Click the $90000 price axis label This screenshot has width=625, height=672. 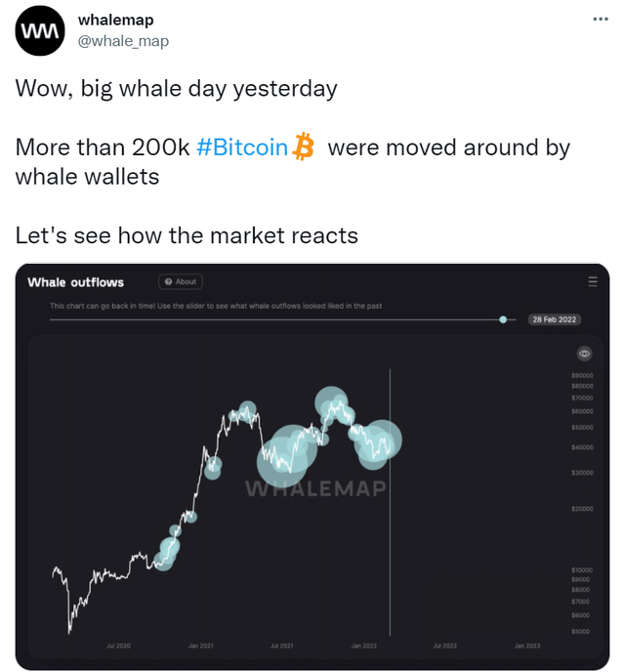point(583,375)
